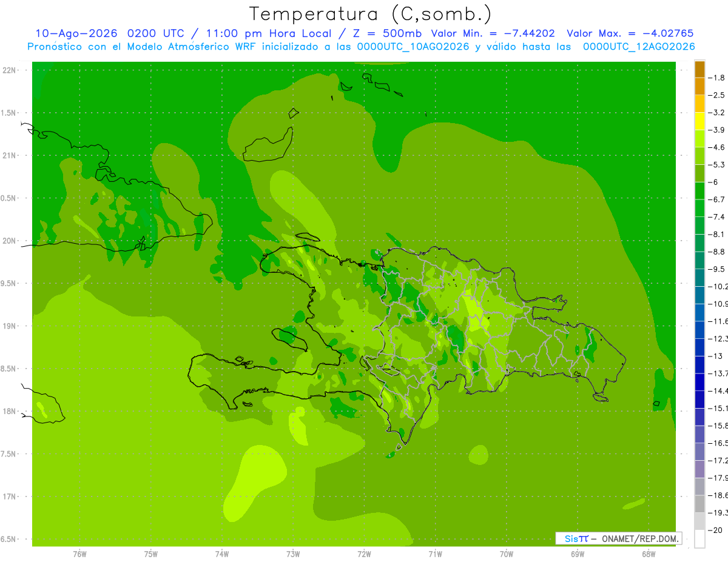Screen dimensions: 728x562
Task: Click the "-12.3" legend value
Action: click(718, 338)
